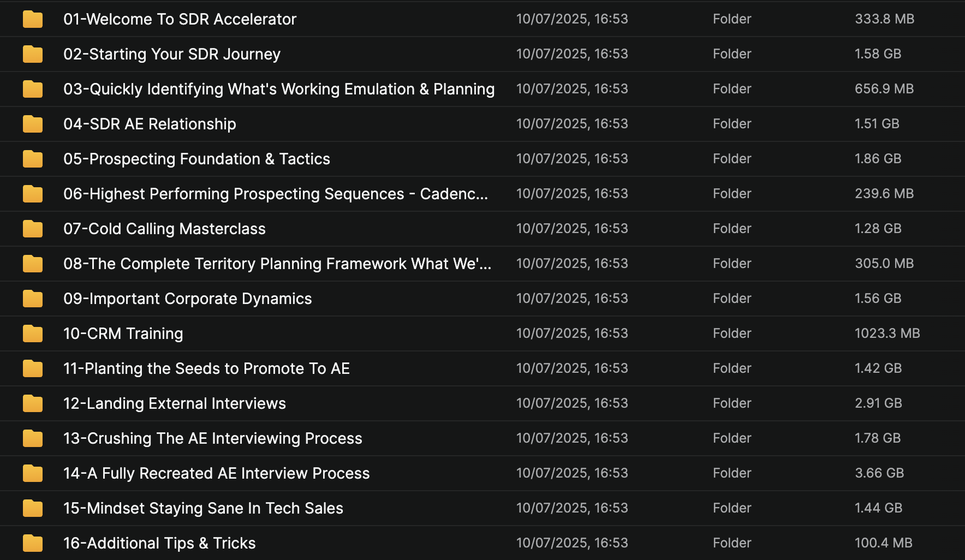The width and height of the screenshot is (965, 560).
Task: Open 08-The Complete Territory Planning Framework name
Action: point(277,264)
